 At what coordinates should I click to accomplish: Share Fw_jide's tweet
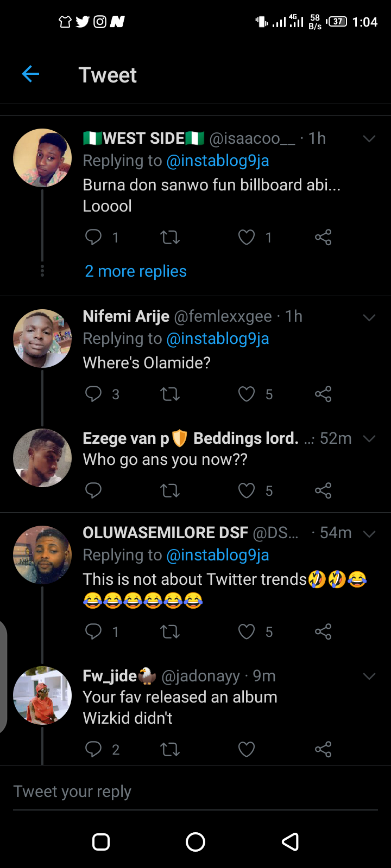(x=323, y=749)
